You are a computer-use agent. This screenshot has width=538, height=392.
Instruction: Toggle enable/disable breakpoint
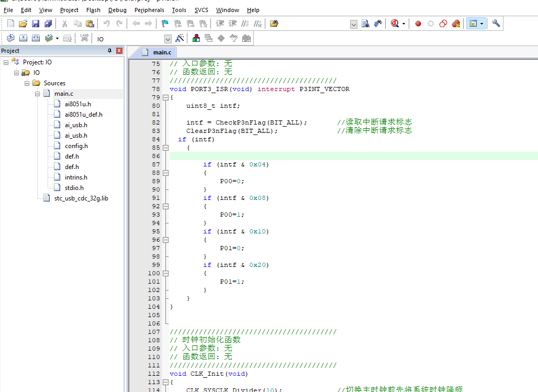[431, 24]
